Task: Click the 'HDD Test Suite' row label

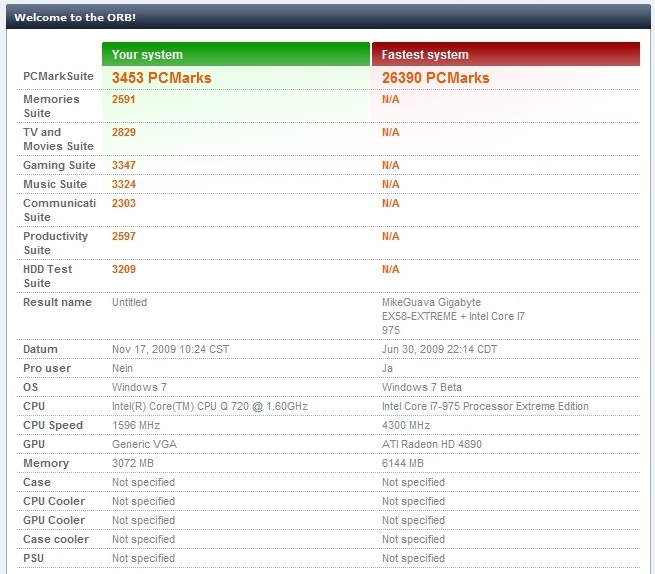Action: [x=48, y=276]
